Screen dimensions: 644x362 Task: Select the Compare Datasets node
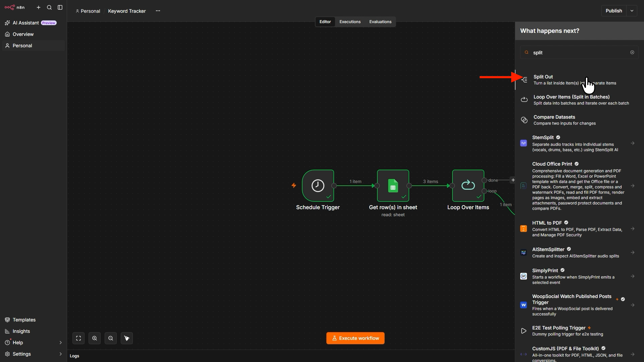click(579, 120)
